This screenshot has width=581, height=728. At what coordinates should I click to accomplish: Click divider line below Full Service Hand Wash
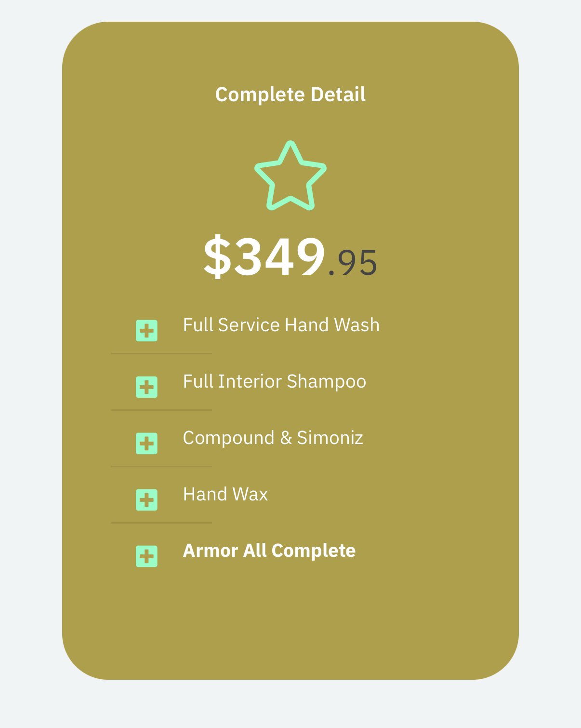(161, 353)
